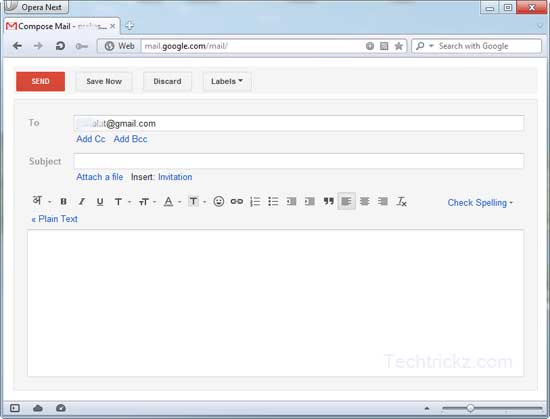Open the Labels dropdown

pos(227,81)
